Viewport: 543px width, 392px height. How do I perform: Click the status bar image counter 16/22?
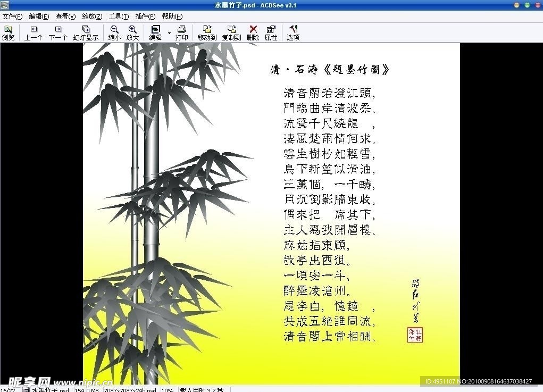(x=8, y=389)
